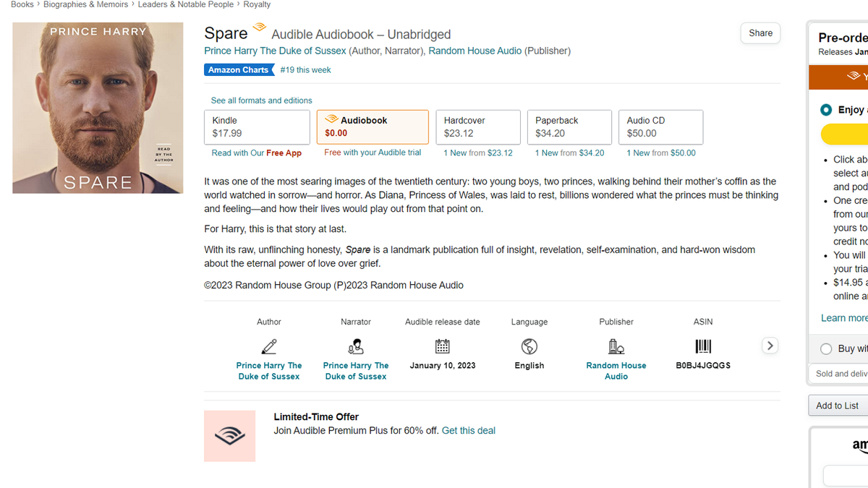The height and width of the screenshot is (488, 868).
Task: Follow the Get this deal link
Action: click(469, 430)
